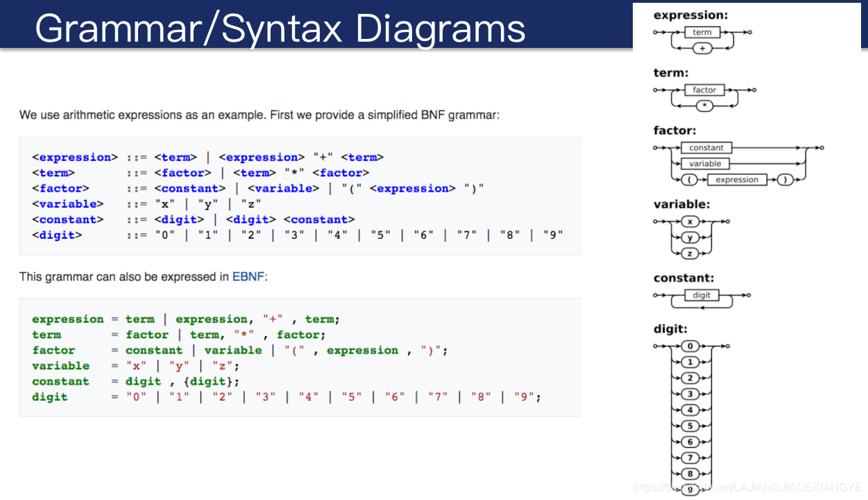The image size is (868, 500).
Task: Click the "5" node in digit diagram
Action: 690,426
